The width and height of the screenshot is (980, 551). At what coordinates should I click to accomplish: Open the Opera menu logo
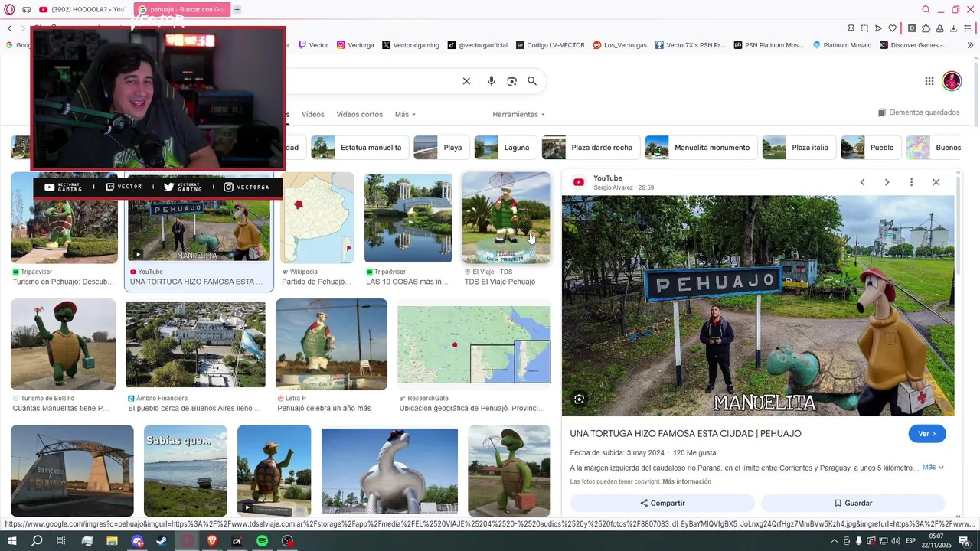pos(10,9)
